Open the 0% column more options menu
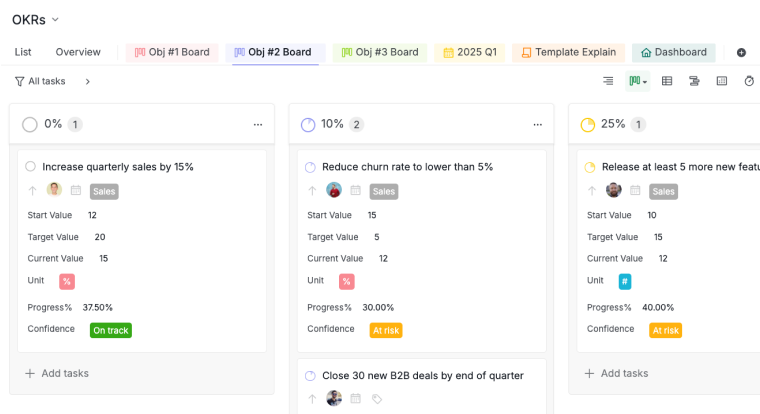The height and width of the screenshot is (414, 760). 258,125
